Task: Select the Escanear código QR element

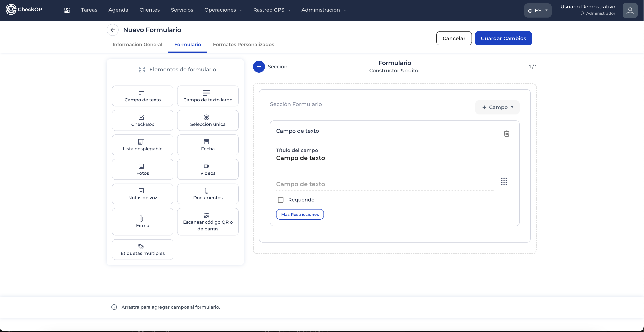Action: click(x=208, y=222)
